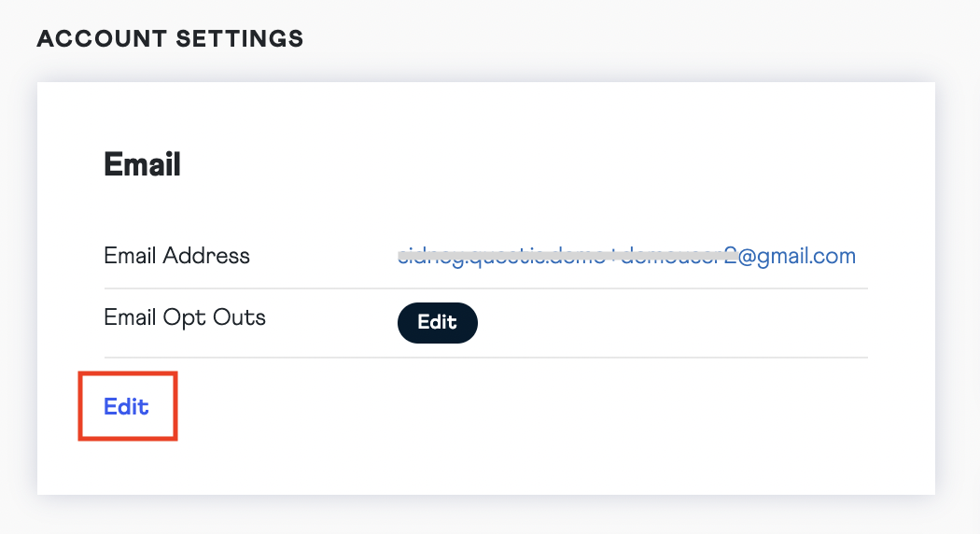
Task: Open the gmail.com email address link
Action: point(626,256)
